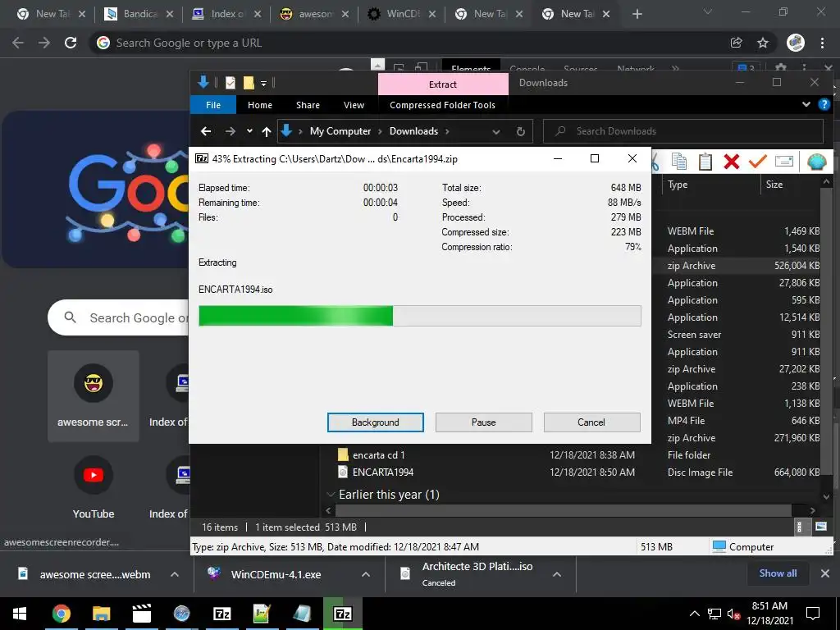The height and width of the screenshot is (630, 840).
Task: Pause the extraction
Action: pyautogui.click(x=484, y=422)
